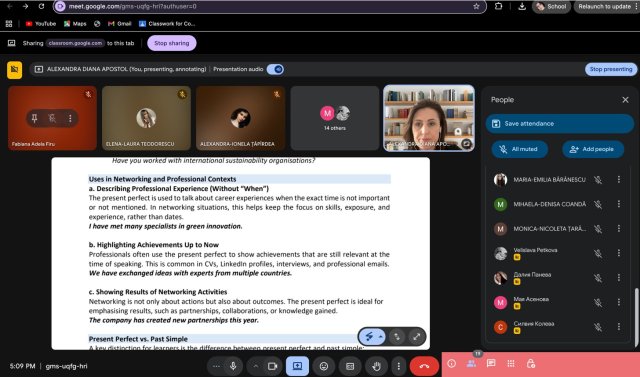This screenshot has height=377, width=640.
Task: Toggle the microphone button
Action: 233,366
